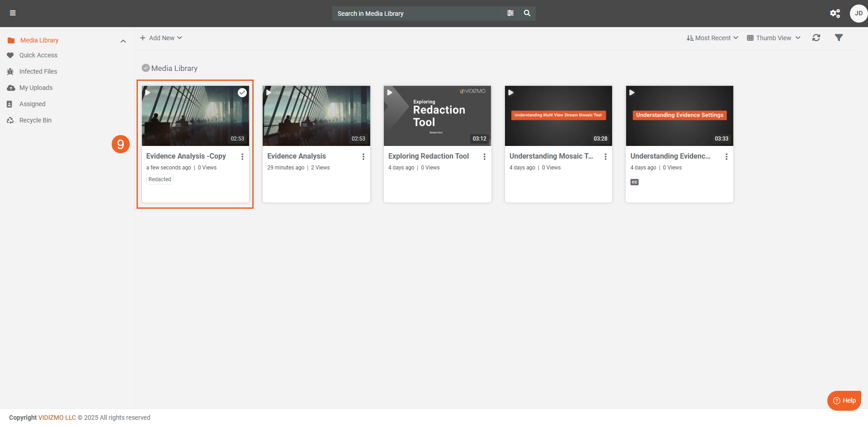Screen dimensions: 868x427
Task: Click the Help button
Action: tap(844, 400)
